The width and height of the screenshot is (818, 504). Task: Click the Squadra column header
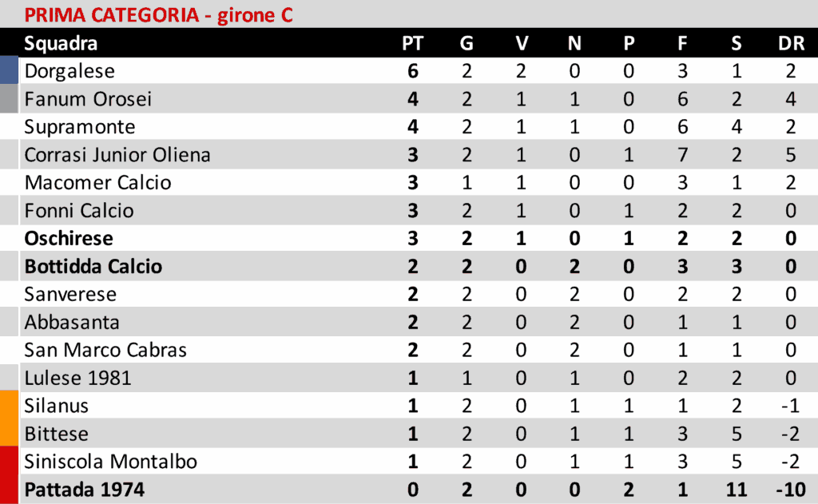[x=61, y=43]
